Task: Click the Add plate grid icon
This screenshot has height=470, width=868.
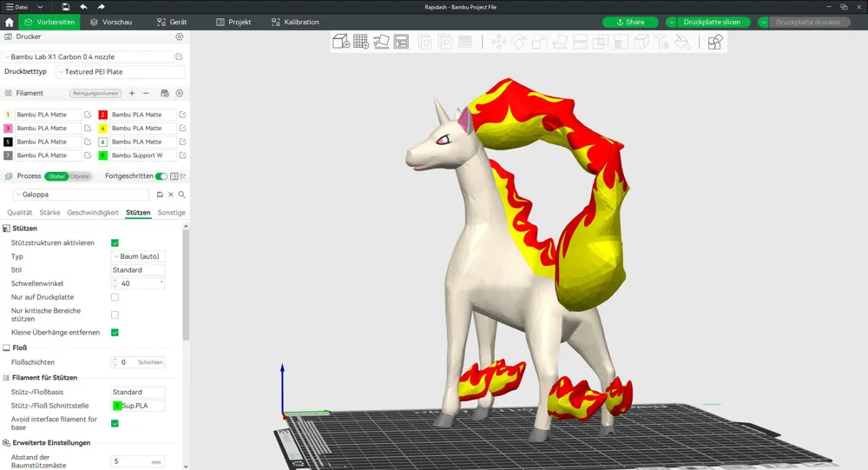Action: (x=361, y=42)
